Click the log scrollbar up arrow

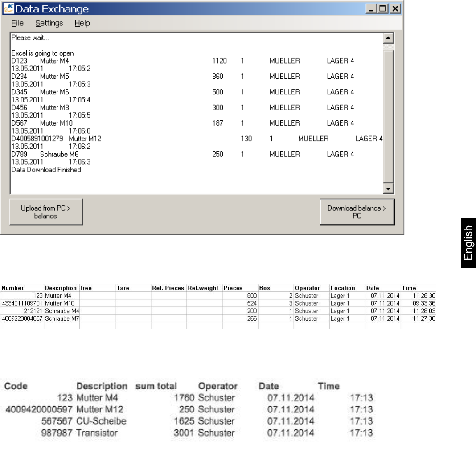click(x=388, y=38)
